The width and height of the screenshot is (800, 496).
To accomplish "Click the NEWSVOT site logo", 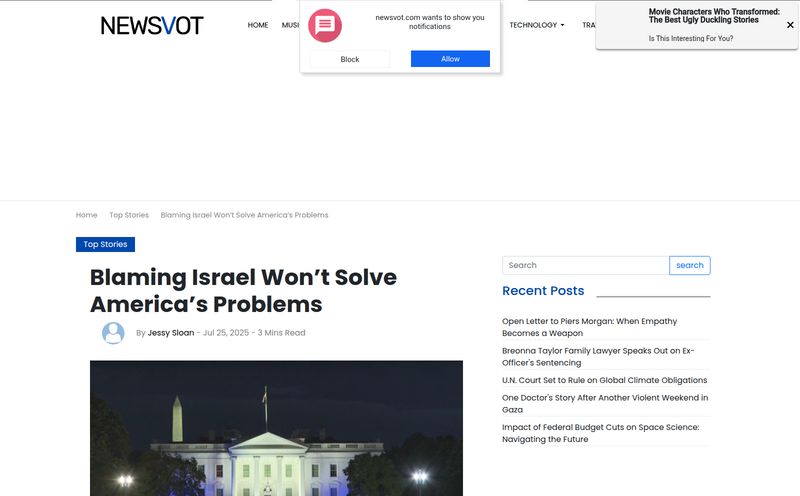I will [x=151, y=25].
